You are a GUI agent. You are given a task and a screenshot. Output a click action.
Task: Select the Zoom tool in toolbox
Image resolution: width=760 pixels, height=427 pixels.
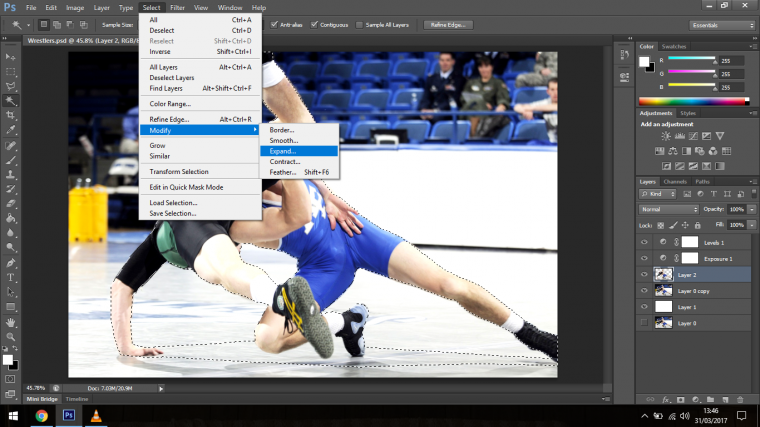click(11, 337)
